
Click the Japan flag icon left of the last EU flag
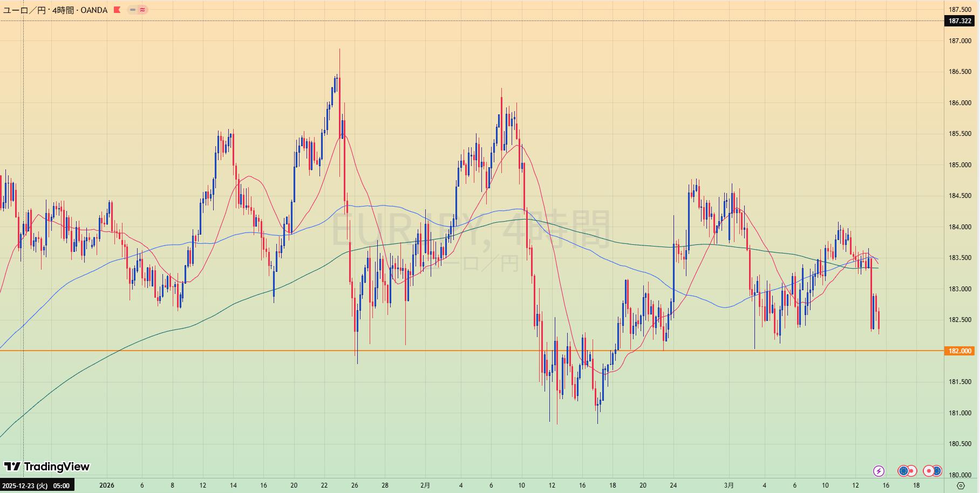928,471
